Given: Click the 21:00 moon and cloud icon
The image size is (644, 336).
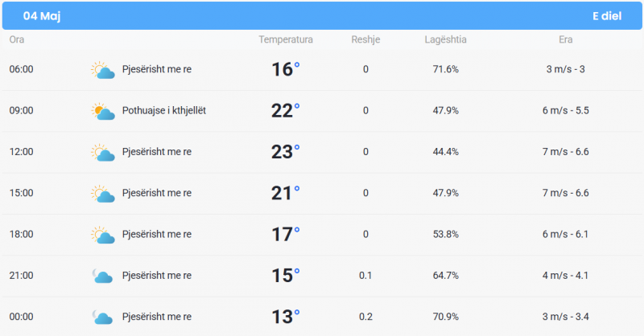Looking at the screenshot, I should 102,276.
